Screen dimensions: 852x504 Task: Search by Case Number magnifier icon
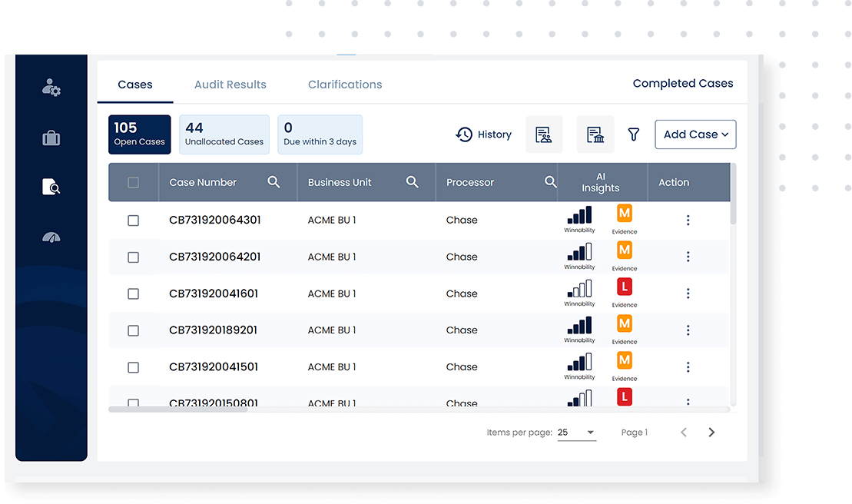pyautogui.click(x=274, y=182)
